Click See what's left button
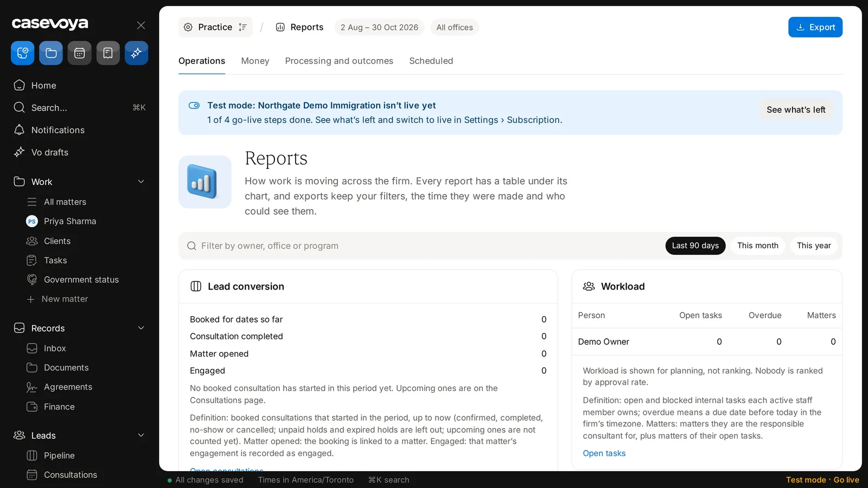The height and width of the screenshot is (488, 868). coord(796,110)
